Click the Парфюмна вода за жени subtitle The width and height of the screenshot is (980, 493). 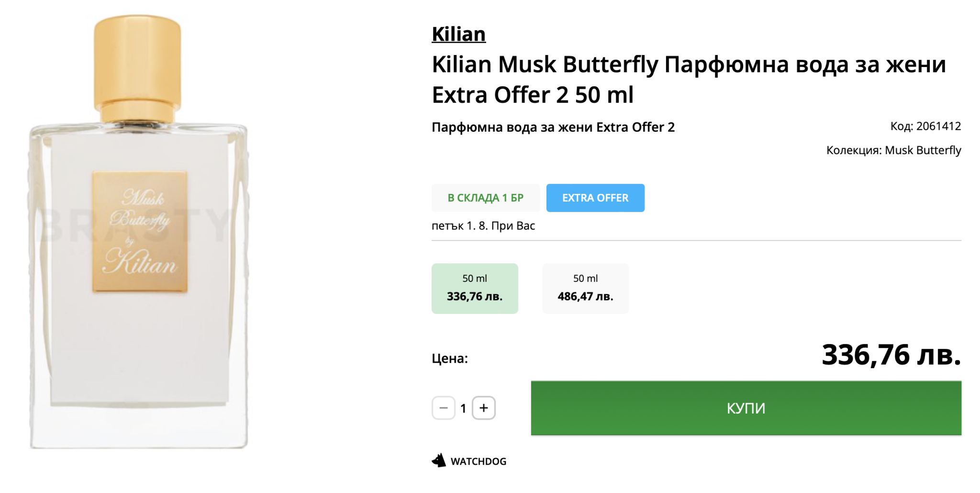tap(553, 127)
